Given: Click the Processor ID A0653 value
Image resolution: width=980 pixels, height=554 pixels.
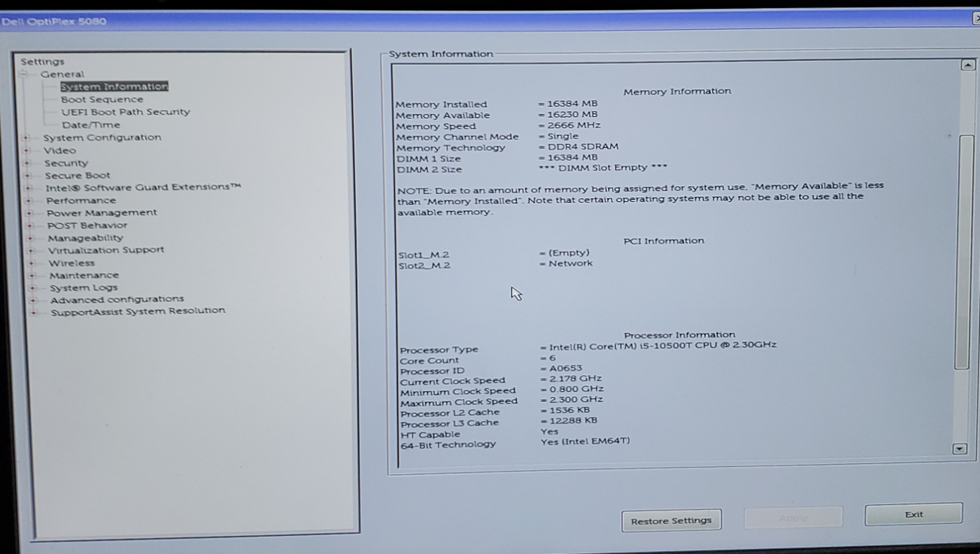Looking at the screenshot, I should click(561, 369).
